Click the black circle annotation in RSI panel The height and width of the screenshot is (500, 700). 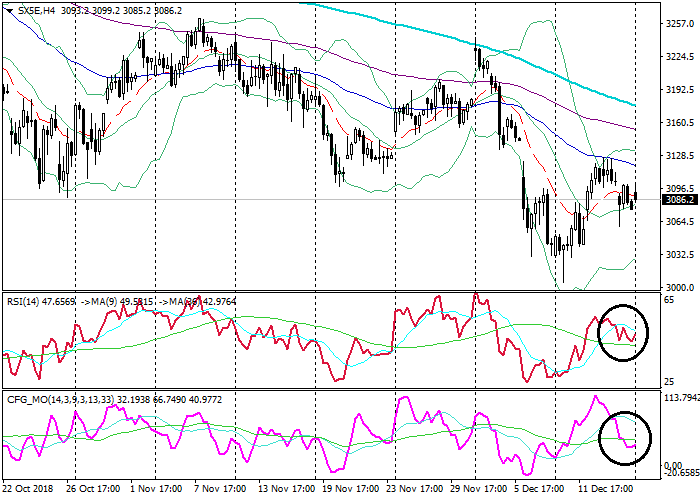(x=622, y=332)
